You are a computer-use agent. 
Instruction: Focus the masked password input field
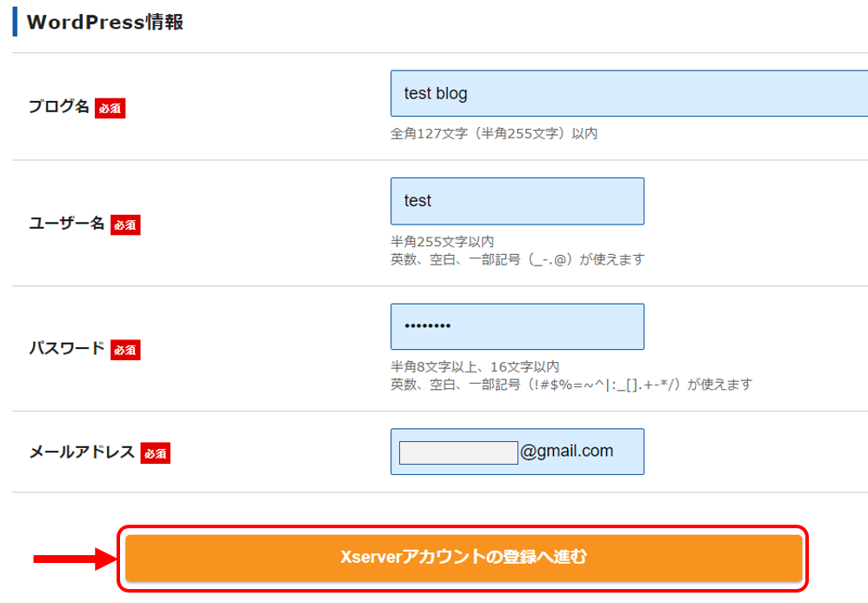tap(517, 326)
